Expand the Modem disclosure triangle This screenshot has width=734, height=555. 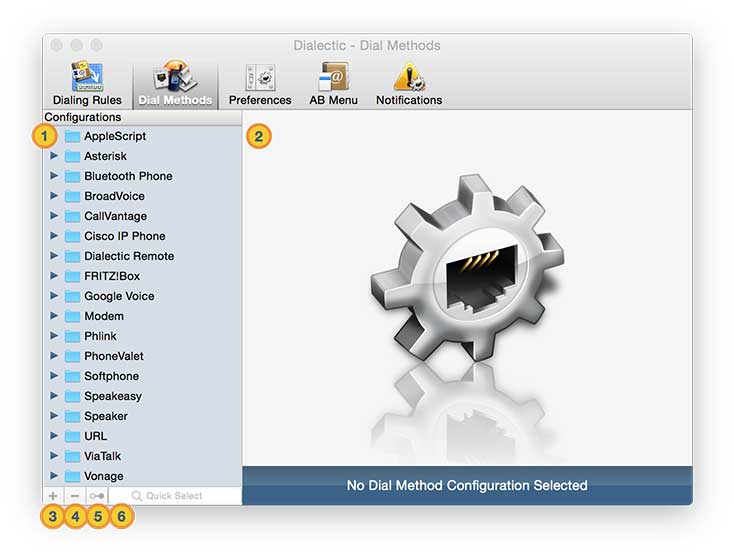(54, 315)
